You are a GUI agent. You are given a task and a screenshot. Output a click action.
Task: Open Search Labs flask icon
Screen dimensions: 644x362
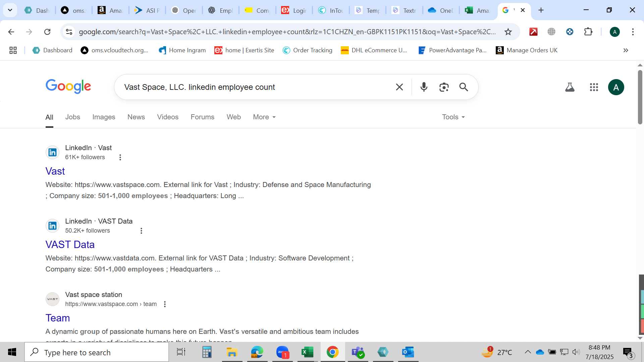[570, 87]
